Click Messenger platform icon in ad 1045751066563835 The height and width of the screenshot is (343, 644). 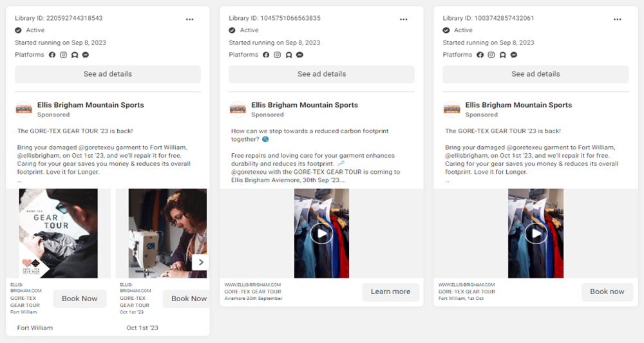[300, 55]
